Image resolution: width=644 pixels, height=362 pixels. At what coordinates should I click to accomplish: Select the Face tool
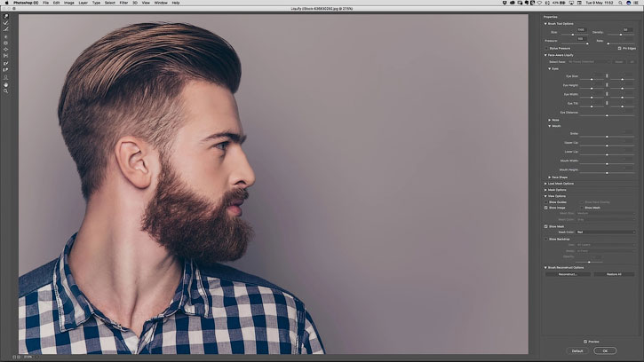point(5,77)
